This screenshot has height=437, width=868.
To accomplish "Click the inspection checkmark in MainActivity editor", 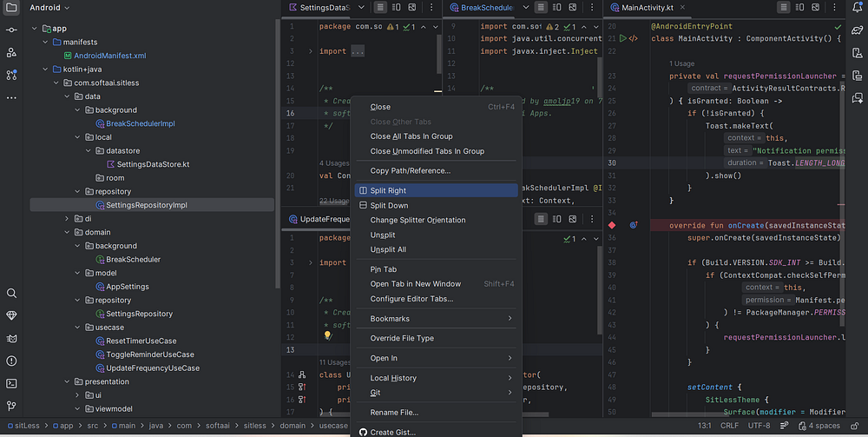I will tap(838, 27).
